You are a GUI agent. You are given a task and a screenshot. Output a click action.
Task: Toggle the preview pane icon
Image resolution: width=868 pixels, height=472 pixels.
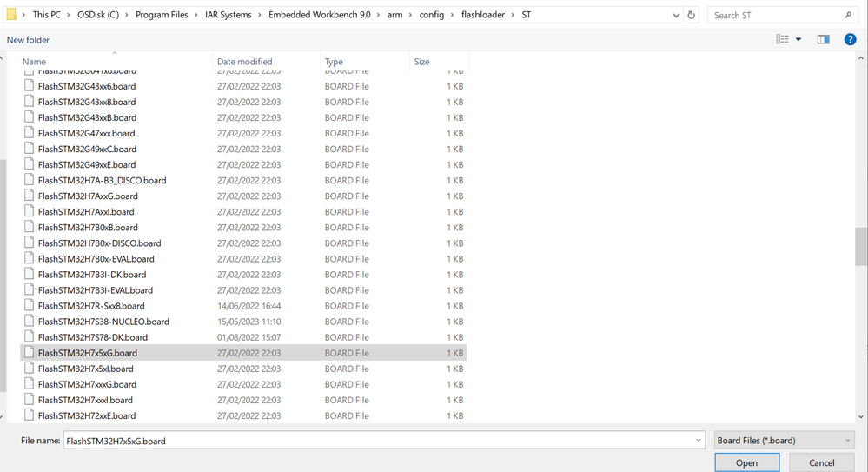tap(823, 39)
